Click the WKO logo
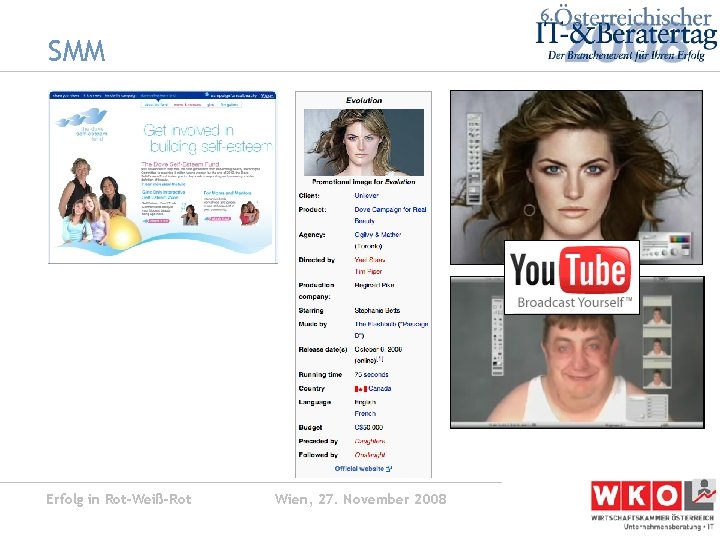The image size is (720, 540). [653, 505]
